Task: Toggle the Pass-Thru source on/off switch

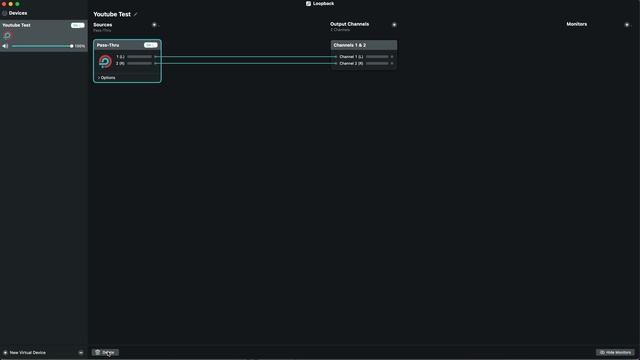Action: [x=151, y=45]
